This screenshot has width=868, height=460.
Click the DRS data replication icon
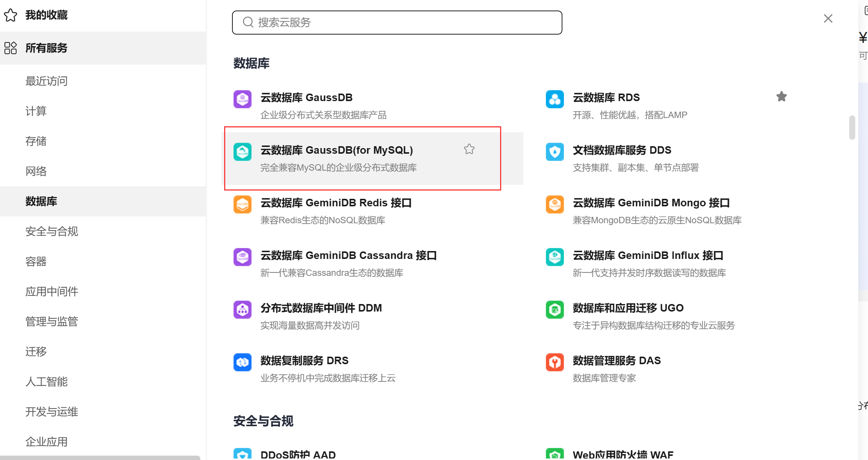pos(242,362)
